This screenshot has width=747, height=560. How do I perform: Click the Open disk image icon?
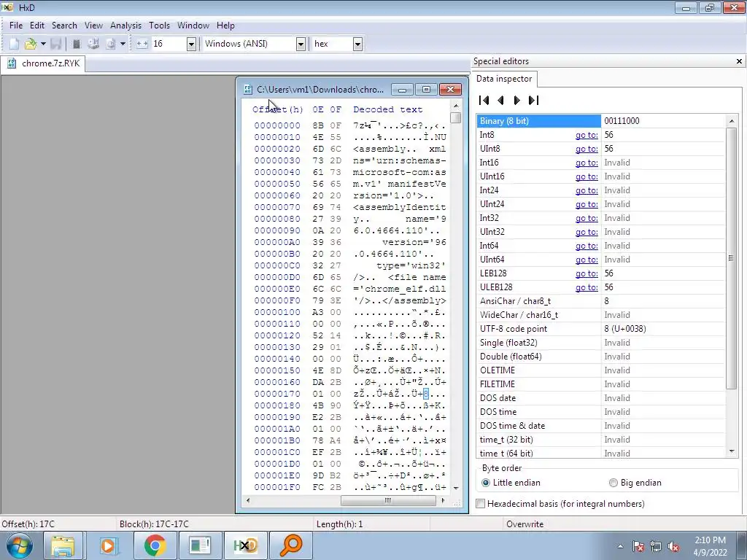[111, 44]
